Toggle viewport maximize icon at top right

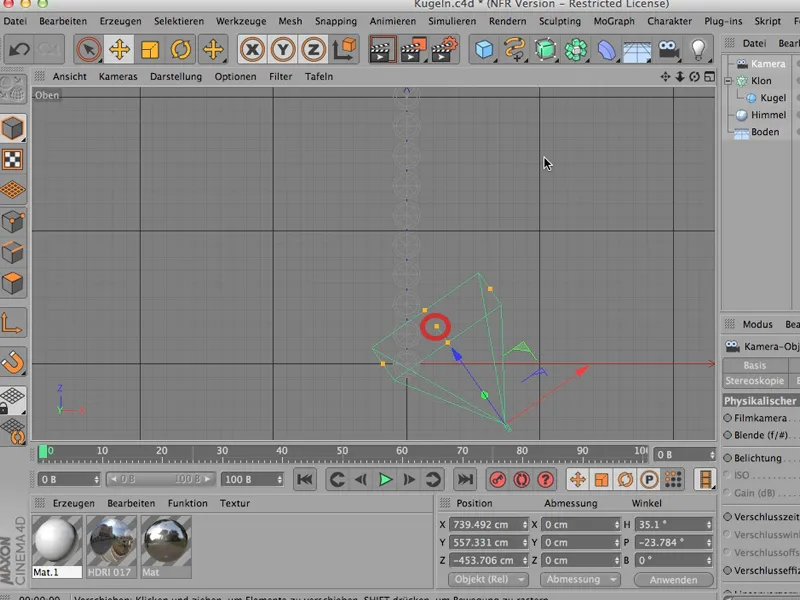[710, 77]
